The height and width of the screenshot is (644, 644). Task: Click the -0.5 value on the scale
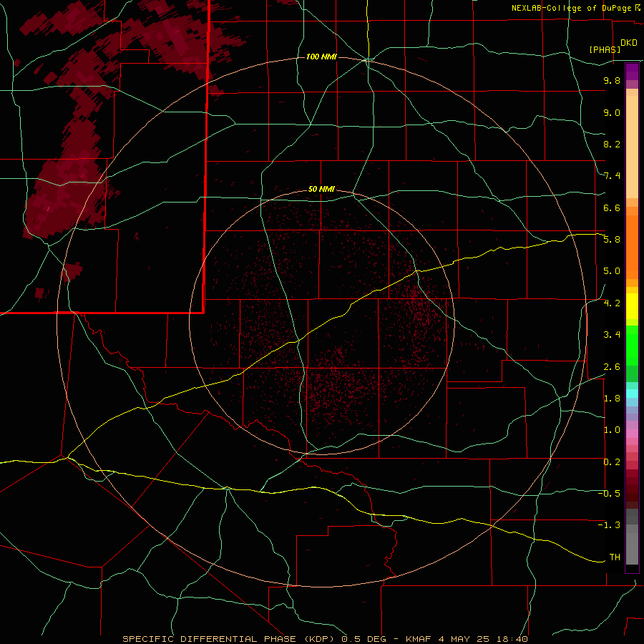[x=609, y=494]
